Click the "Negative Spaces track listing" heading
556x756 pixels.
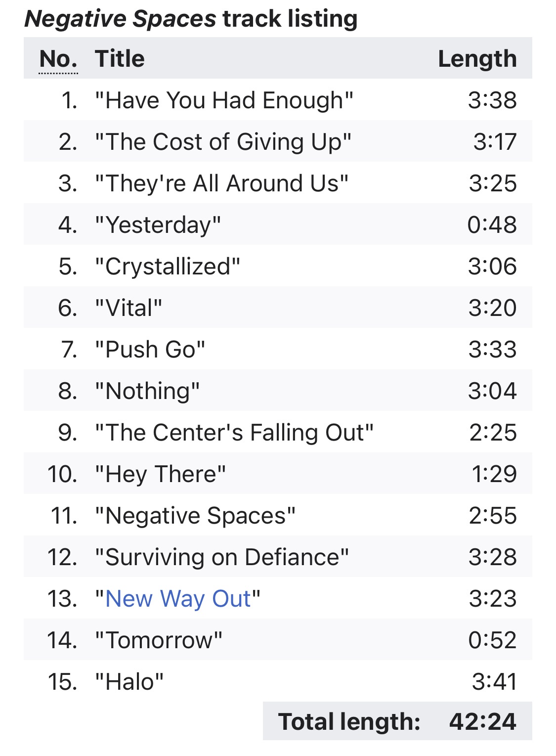click(191, 19)
